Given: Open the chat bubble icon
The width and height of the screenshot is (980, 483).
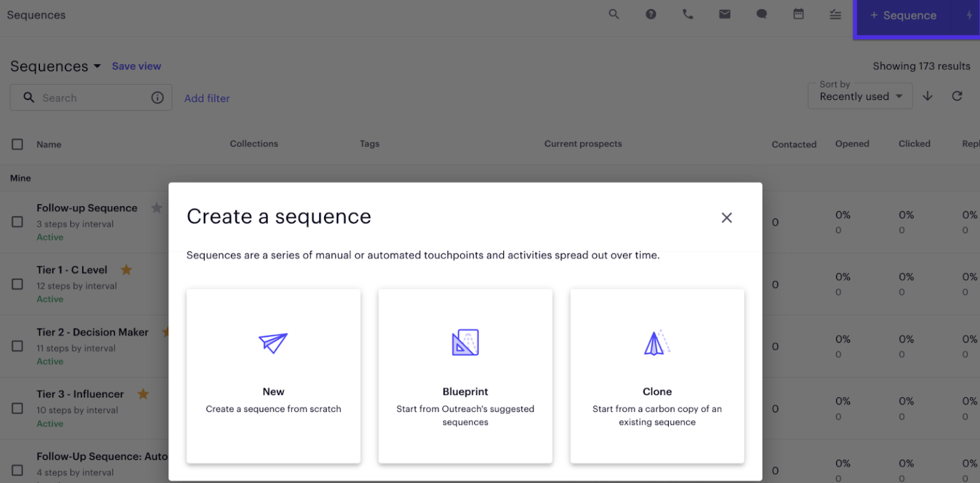Looking at the screenshot, I should 761,14.
